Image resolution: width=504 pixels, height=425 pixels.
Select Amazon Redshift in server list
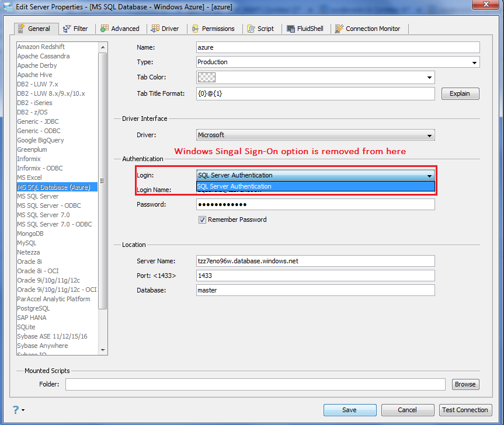pos(41,47)
